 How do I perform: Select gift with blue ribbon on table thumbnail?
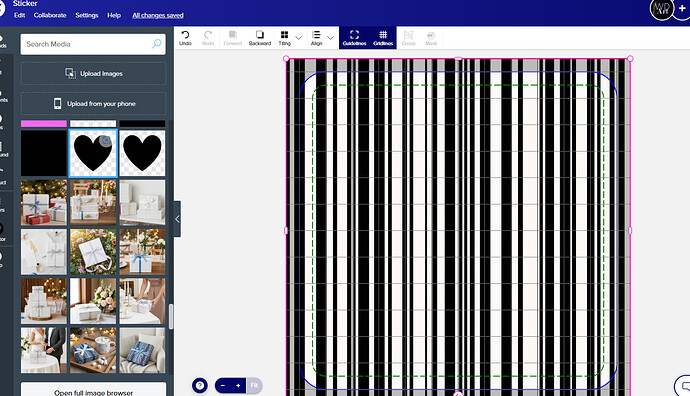point(142,252)
